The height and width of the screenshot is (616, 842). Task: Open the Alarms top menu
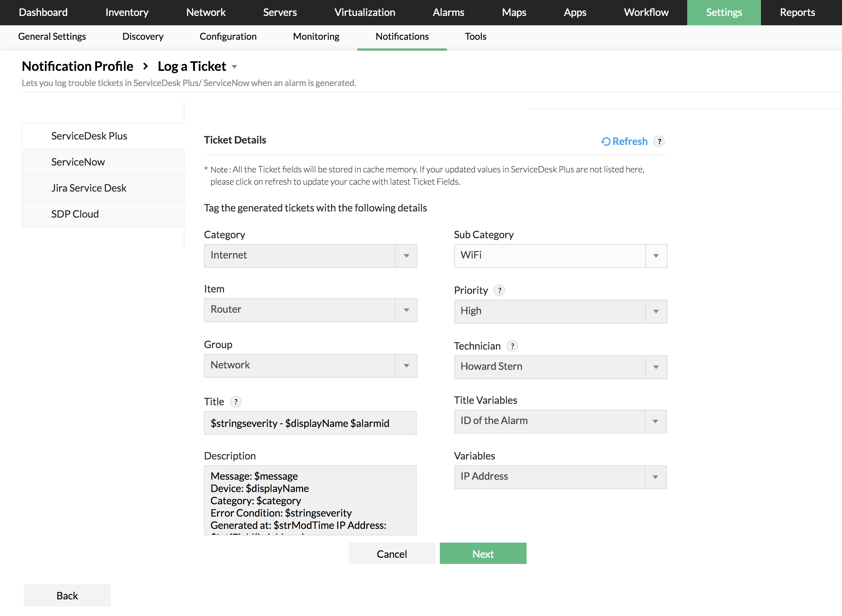448,12
